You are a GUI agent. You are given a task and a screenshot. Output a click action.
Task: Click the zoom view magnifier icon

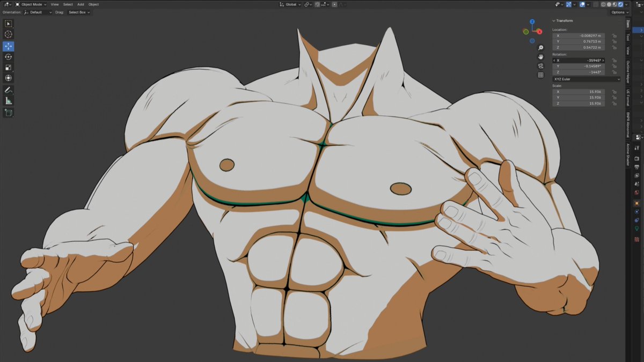coord(541,48)
